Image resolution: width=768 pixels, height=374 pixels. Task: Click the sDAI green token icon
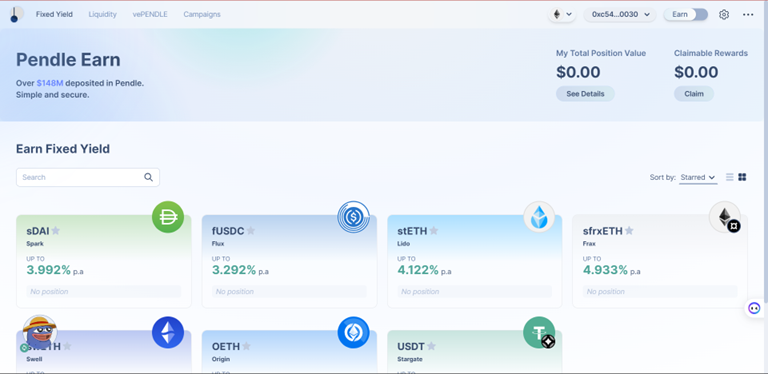(x=168, y=217)
